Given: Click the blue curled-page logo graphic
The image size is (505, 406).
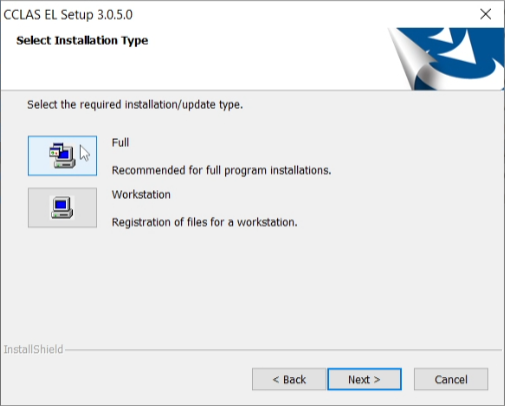Looking at the screenshot, I should pos(447,59).
